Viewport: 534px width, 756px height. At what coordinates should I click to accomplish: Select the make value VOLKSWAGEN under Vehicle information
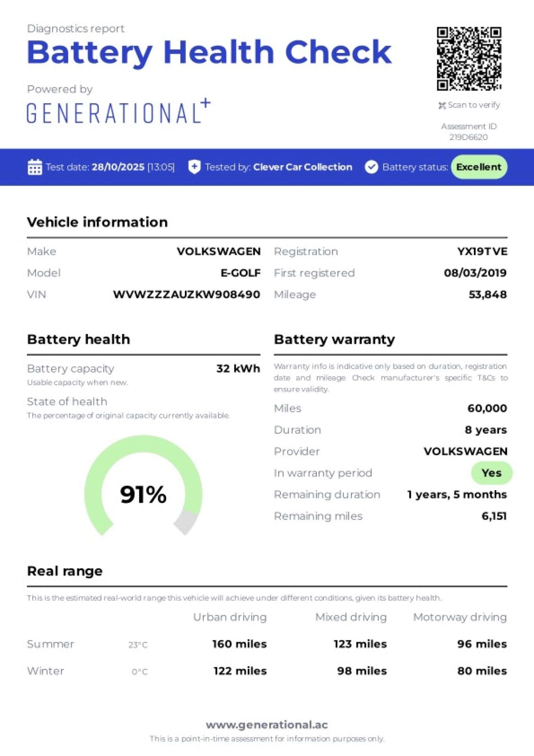point(219,251)
